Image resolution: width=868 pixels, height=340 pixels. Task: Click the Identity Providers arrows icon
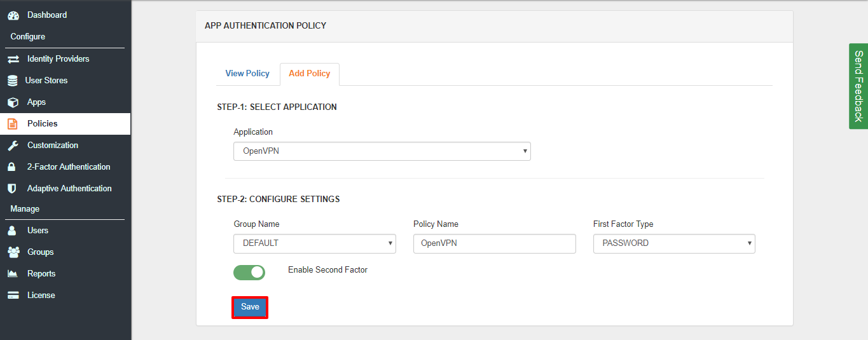click(13, 59)
